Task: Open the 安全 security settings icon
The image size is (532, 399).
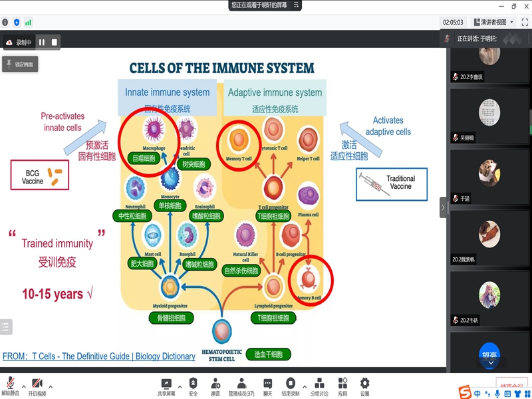Action: pos(193,384)
